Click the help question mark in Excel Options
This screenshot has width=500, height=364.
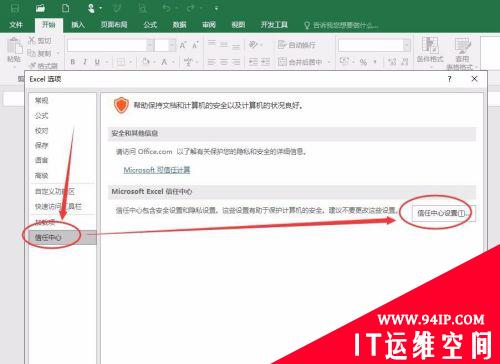[449, 79]
